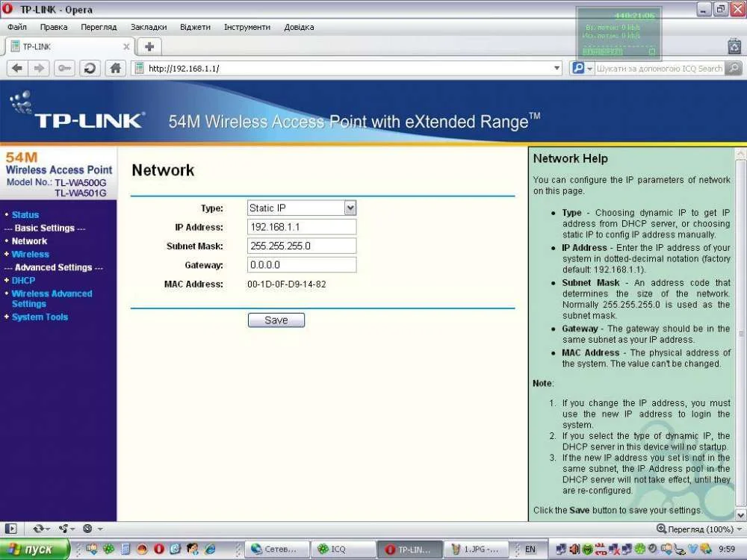Image resolution: width=747 pixels, height=560 pixels.
Task: Open the Network page in the sidebar
Action: click(x=29, y=241)
